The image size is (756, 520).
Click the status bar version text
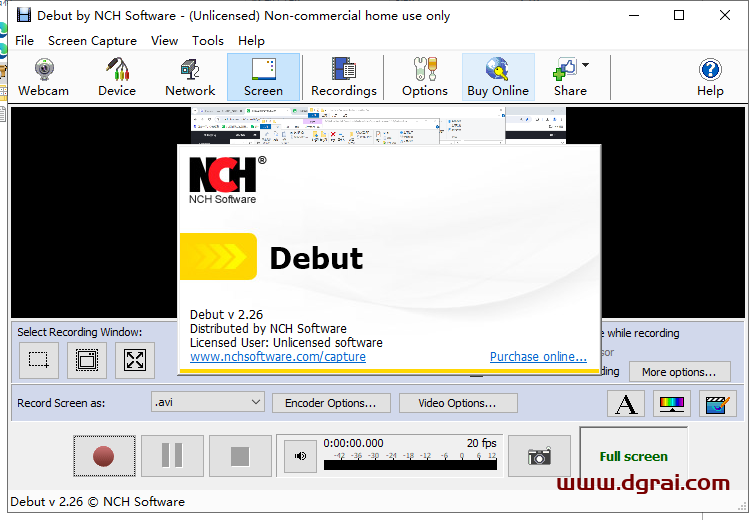point(97,502)
